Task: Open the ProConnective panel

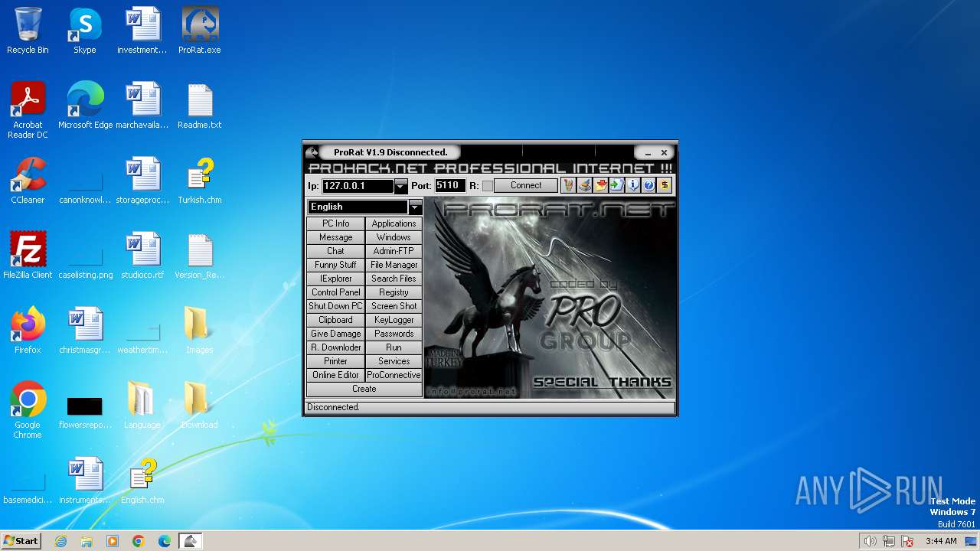Action: [394, 375]
